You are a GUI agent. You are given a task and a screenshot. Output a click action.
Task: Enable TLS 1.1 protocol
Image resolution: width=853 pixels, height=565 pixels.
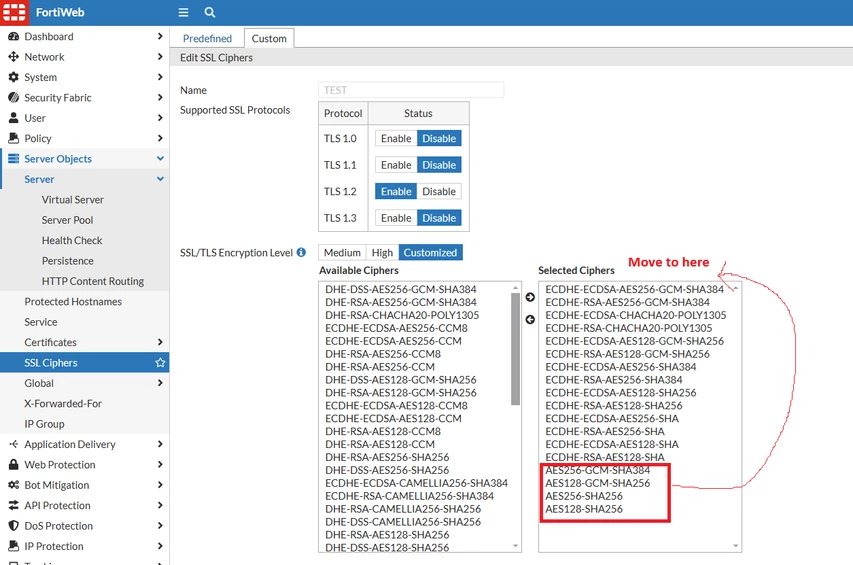[x=396, y=165]
